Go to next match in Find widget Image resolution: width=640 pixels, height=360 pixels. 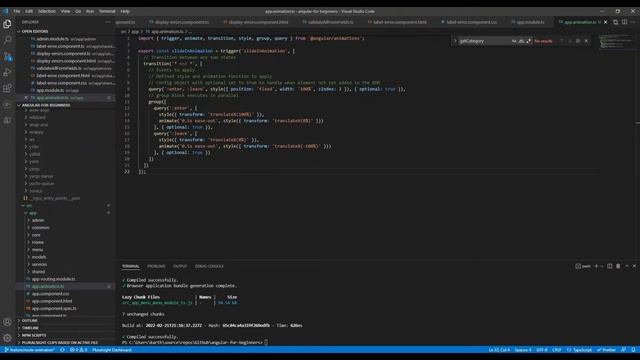[570, 41]
